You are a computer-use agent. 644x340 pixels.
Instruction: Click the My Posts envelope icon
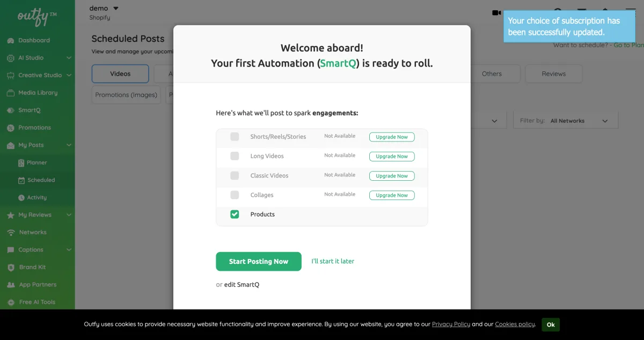pos(10,145)
